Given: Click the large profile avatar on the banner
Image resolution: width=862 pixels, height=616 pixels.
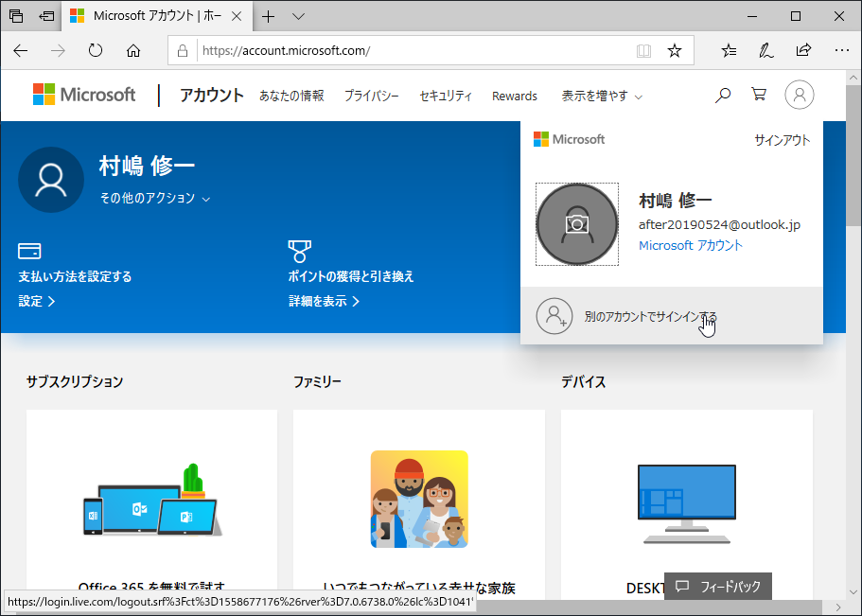Looking at the screenshot, I should (51, 180).
